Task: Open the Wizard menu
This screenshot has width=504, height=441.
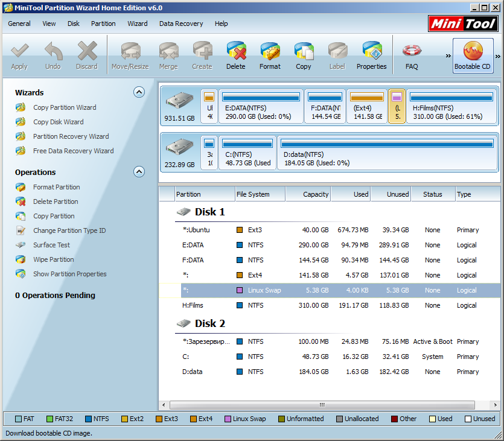Action: (138, 24)
